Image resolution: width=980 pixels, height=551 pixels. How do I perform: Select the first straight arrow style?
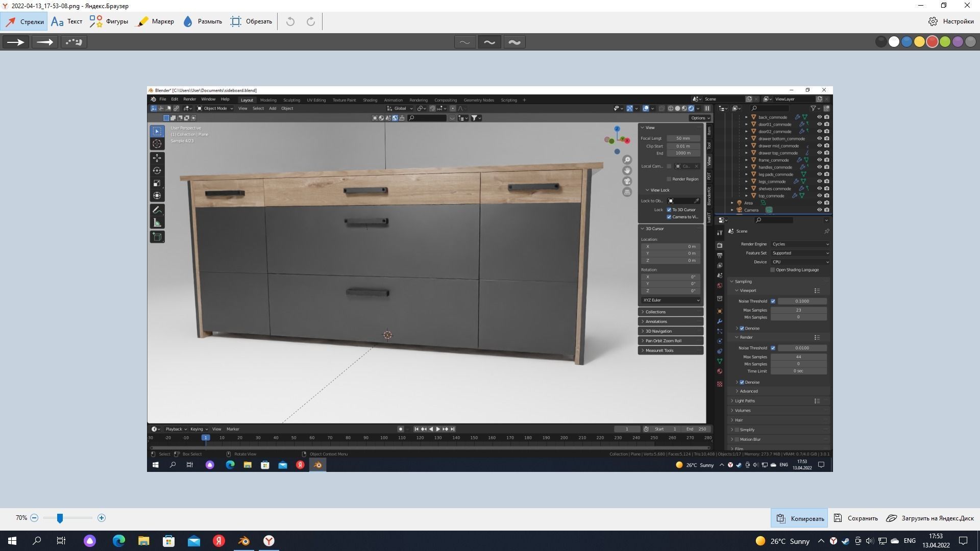16,42
